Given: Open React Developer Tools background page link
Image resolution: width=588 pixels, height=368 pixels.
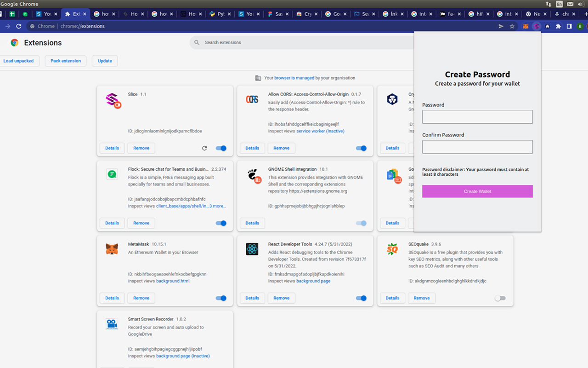Looking at the screenshot, I should (x=313, y=281).
